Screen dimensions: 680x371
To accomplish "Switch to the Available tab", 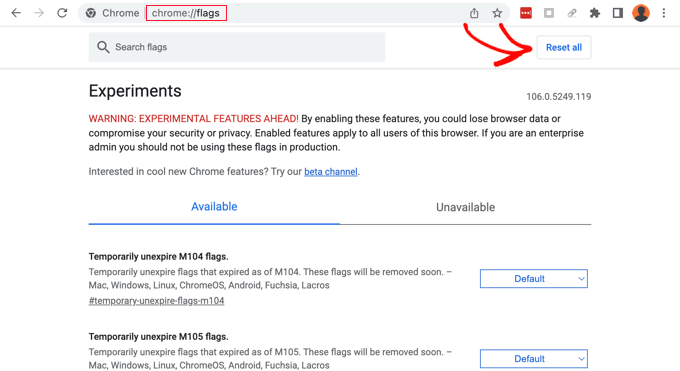I will tap(214, 207).
